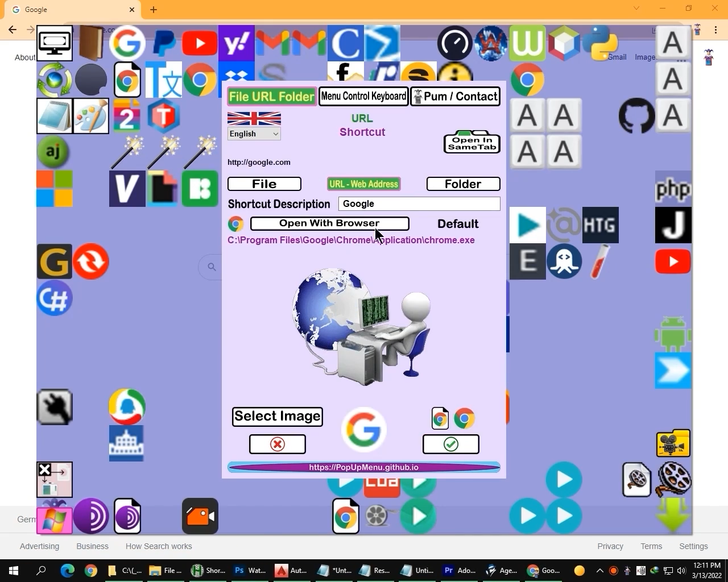Click the white V on navy icon
728x582 pixels.
click(x=127, y=189)
